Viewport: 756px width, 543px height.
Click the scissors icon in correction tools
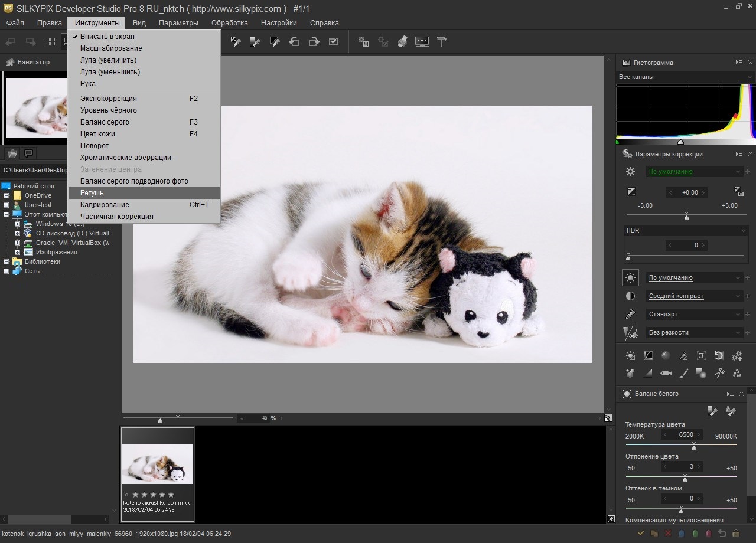pos(719,373)
